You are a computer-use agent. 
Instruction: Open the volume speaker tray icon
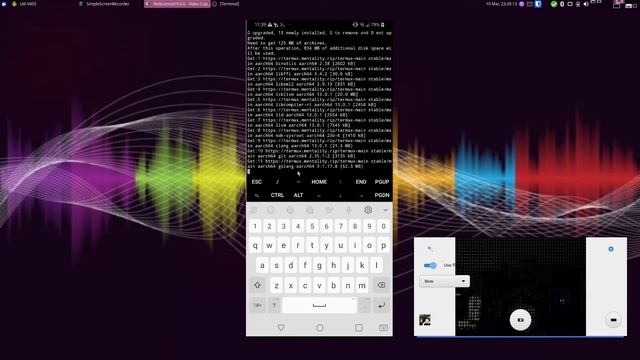tap(586, 4)
